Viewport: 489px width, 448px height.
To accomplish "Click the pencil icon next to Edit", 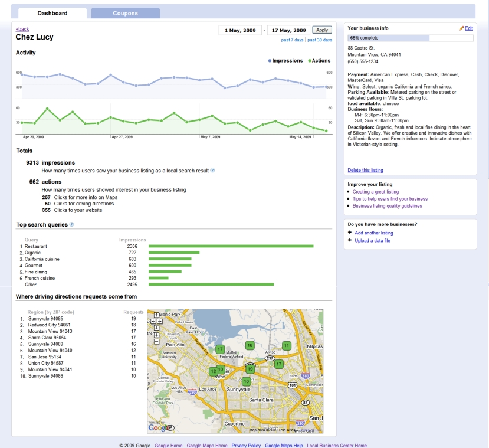I will click(461, 28).
